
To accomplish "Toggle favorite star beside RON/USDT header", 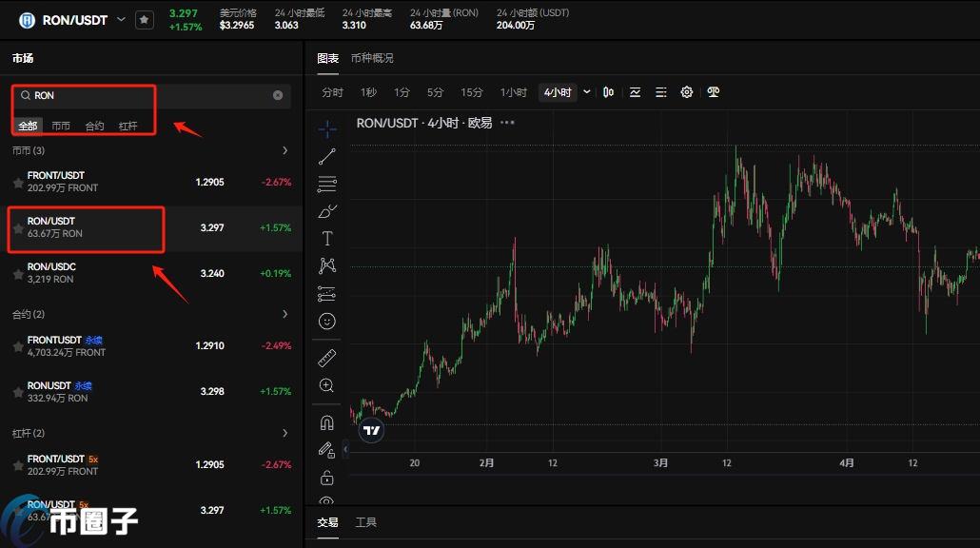I will click(x=144, y=20).
